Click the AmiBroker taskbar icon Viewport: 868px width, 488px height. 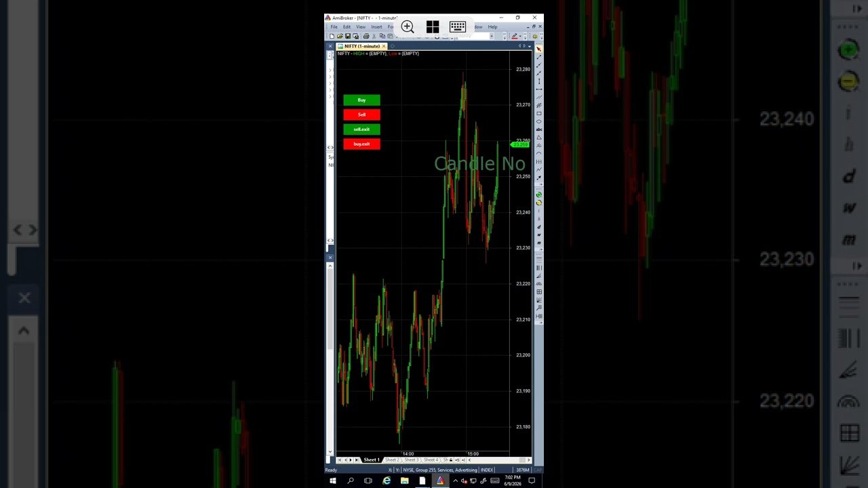(x=441, y=481)
